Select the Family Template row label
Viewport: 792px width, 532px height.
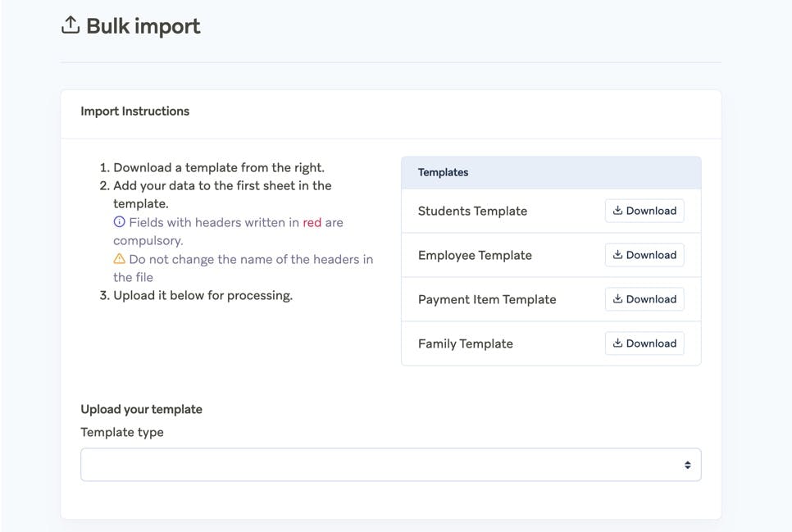466,343
